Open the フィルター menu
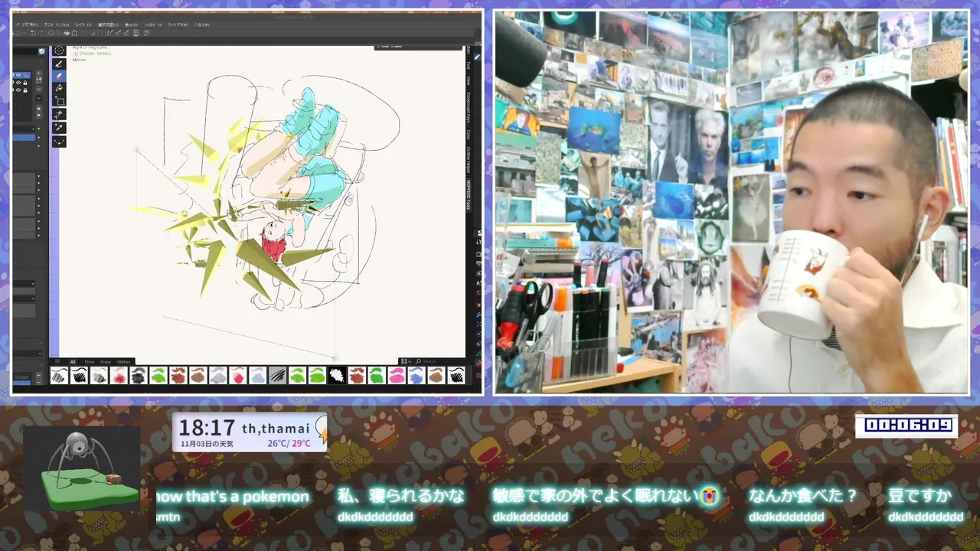Screen dimensions: 980x551 152,24
